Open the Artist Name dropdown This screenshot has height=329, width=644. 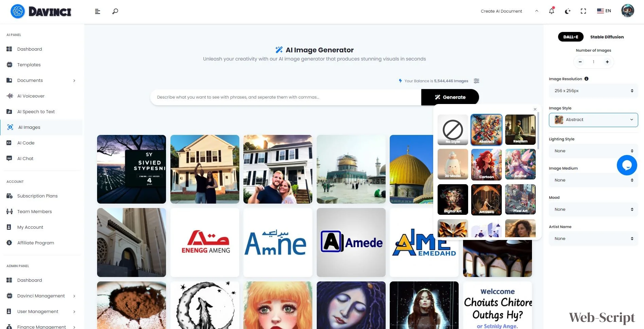[x=593, y=239]
